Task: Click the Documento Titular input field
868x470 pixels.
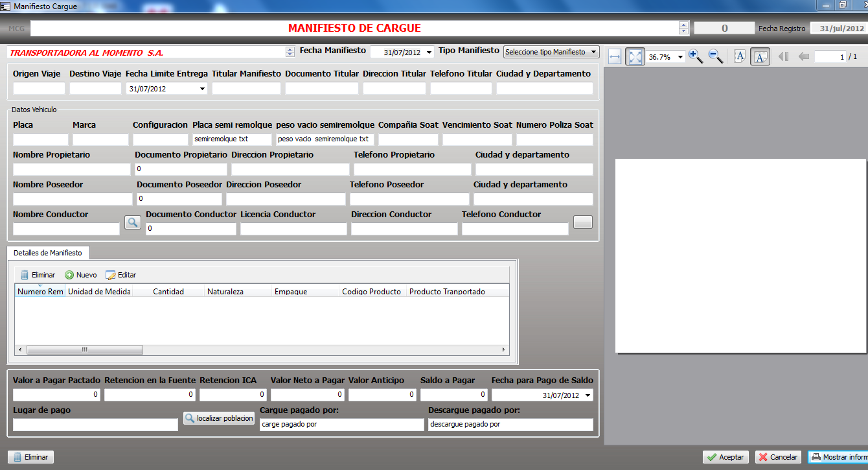Action: [x=322, y=88]
